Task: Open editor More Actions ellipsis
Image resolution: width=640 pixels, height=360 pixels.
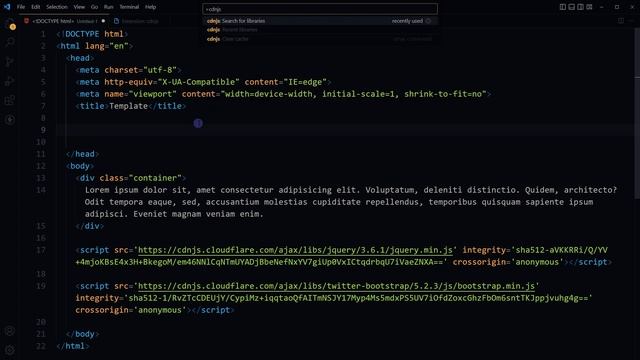Action: coord(632,21)
